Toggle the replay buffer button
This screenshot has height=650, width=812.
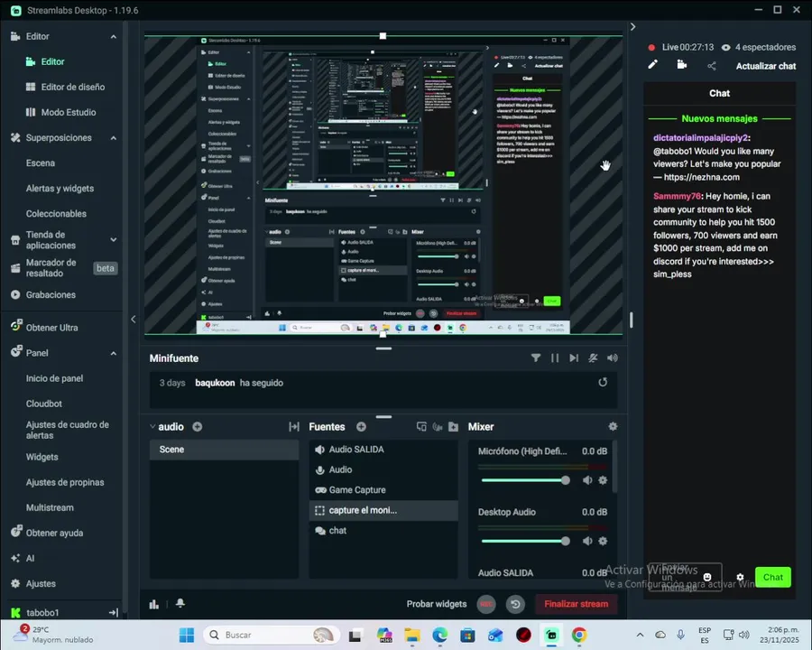pyautogui.click(x=515, y=604)
